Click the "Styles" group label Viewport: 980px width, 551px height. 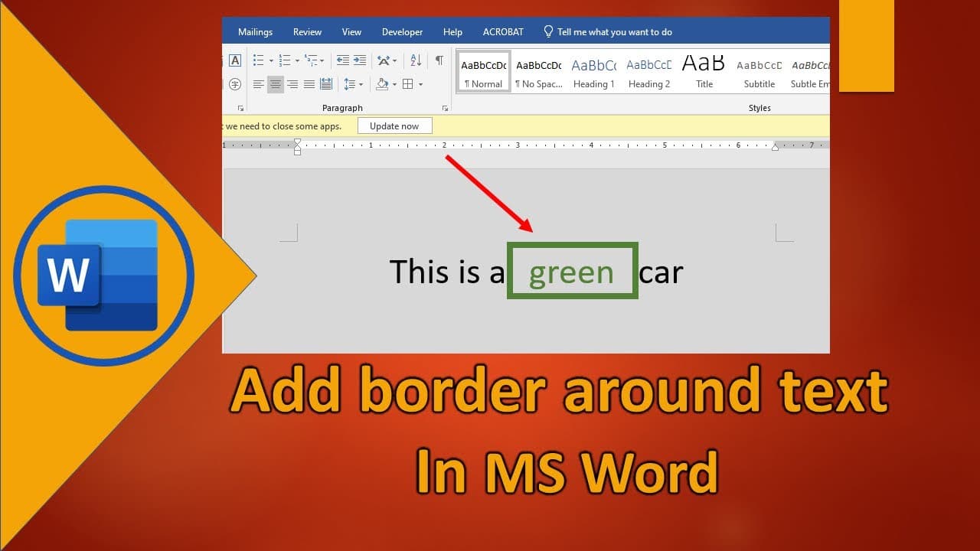pos(759,108)
